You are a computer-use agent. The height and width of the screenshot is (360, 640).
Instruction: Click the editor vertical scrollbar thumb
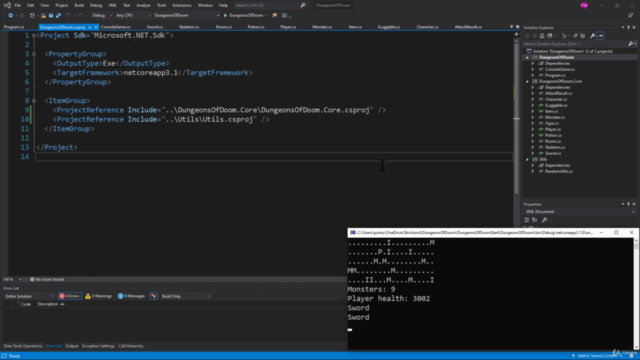point(516,118)
